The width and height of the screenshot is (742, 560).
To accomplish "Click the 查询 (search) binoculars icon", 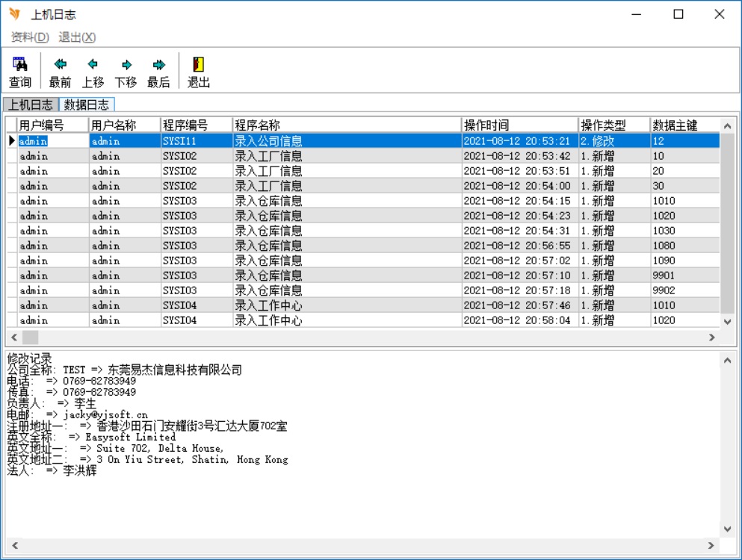I will (x=20, y=66).
